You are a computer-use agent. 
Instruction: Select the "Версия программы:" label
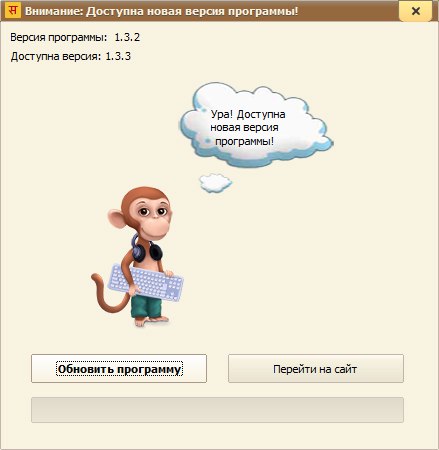click(x=59, y=37)
